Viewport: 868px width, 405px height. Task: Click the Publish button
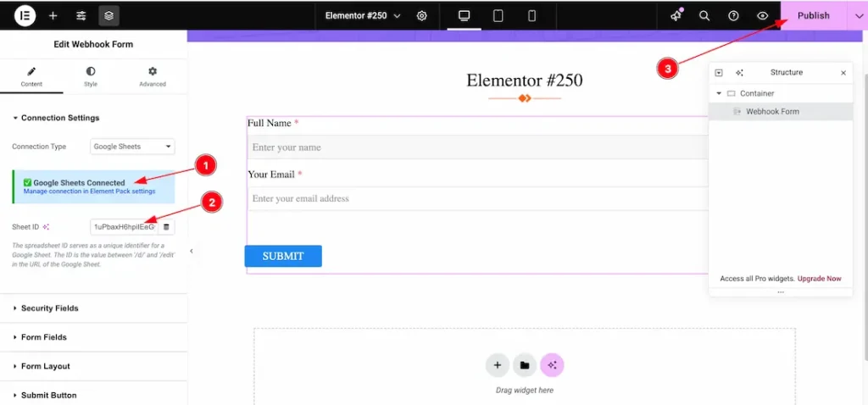click(813, 15)
